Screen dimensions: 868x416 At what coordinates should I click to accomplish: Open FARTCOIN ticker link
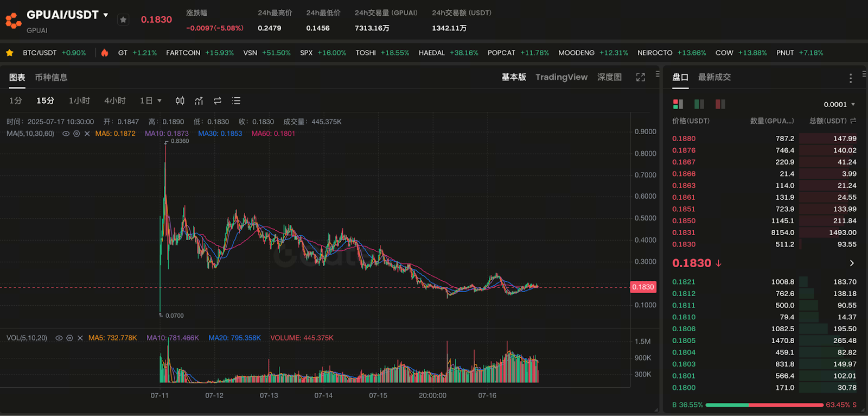coord(200,53)
